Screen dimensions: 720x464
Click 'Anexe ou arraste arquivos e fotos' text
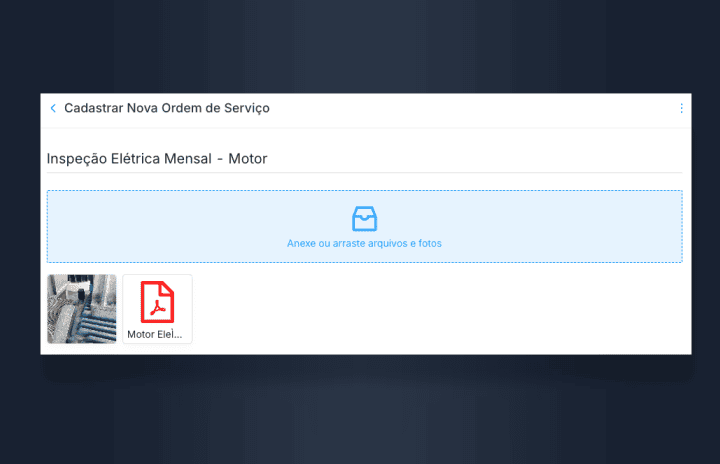364,243
